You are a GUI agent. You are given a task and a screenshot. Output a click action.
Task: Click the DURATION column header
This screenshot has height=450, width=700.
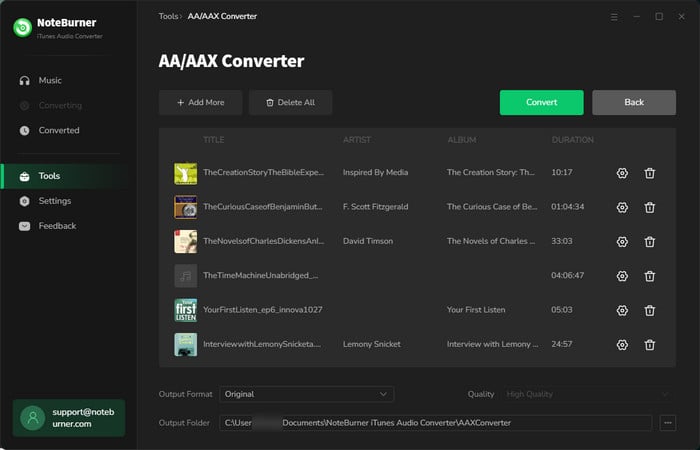(x=573, y=140)
